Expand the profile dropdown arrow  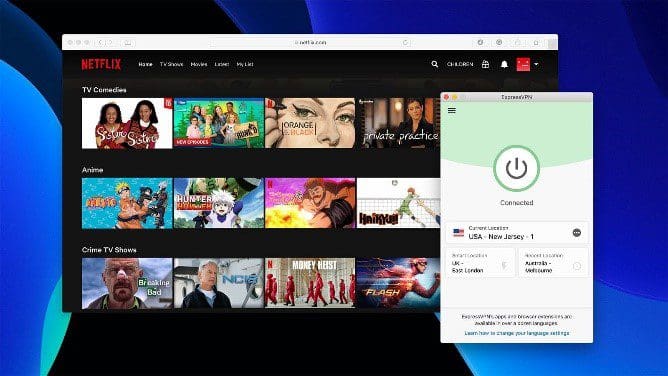[x=536, y=64]
